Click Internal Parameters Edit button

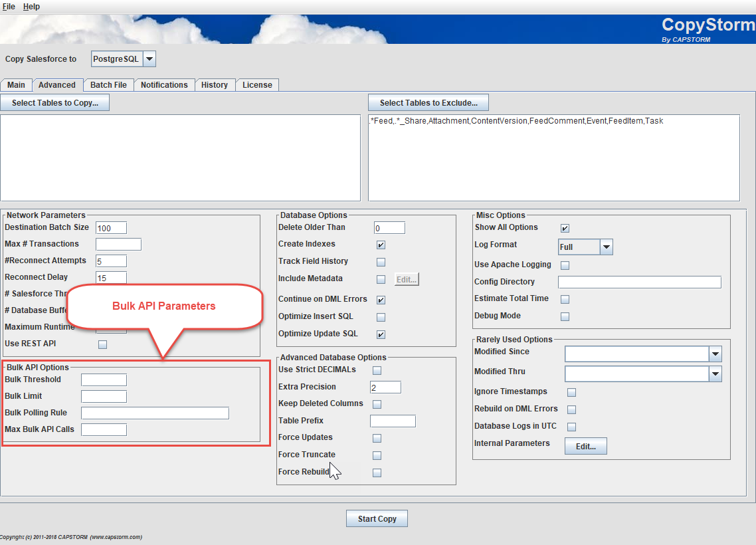(586, 446)
